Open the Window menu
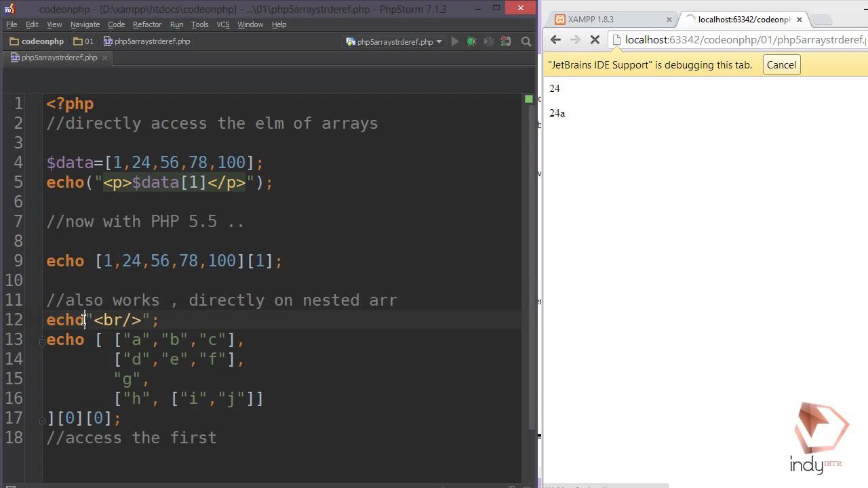 (x=250, y=24)
